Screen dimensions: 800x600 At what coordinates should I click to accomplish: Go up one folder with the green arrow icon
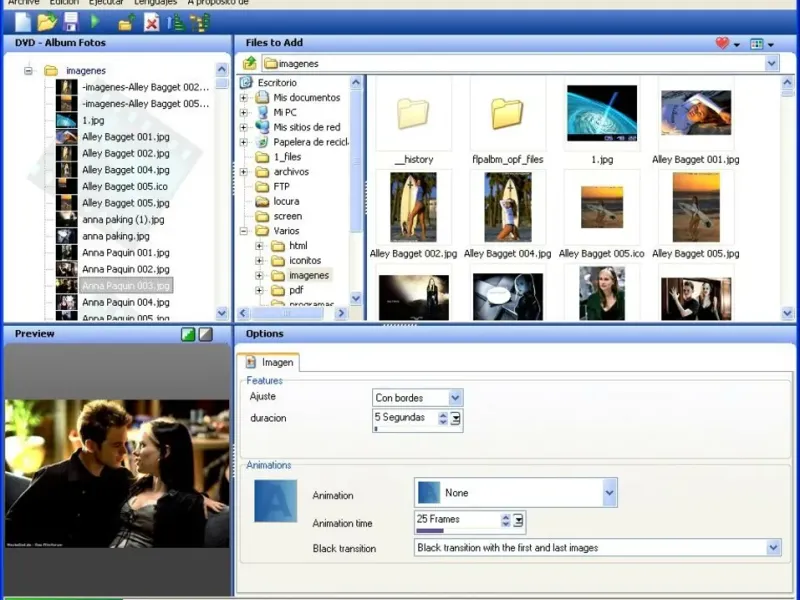[250, 63]
